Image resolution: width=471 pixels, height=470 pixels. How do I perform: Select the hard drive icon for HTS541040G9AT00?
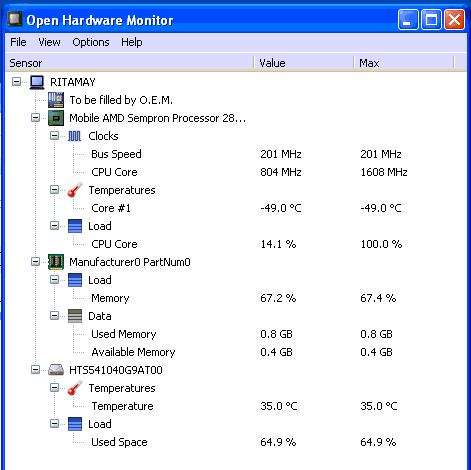[x=56, y=370]
